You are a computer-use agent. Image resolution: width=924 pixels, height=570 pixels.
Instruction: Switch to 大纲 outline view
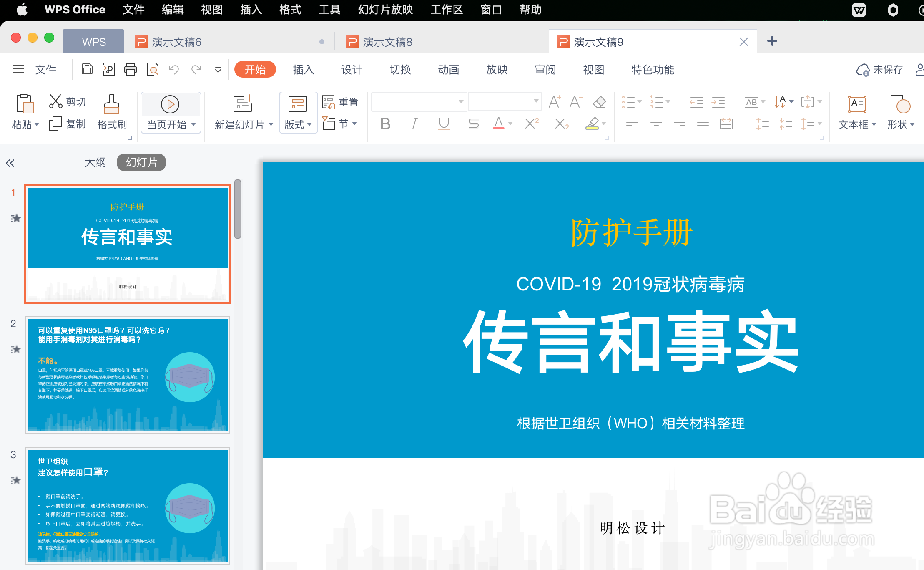click(x=95, y=162)
